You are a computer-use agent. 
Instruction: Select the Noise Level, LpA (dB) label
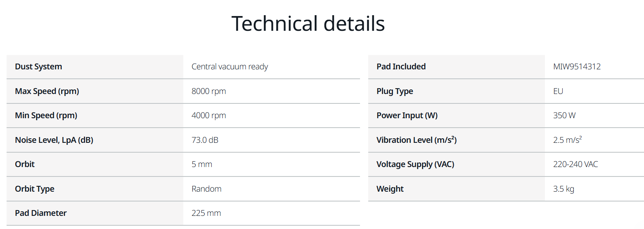[x=54, y=140]
